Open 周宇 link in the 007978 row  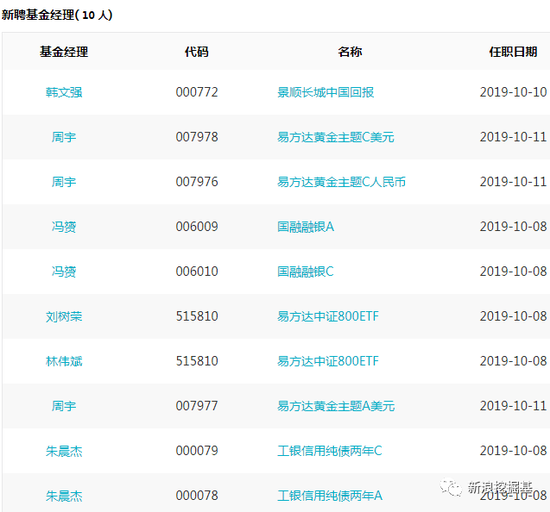(64, 137)
